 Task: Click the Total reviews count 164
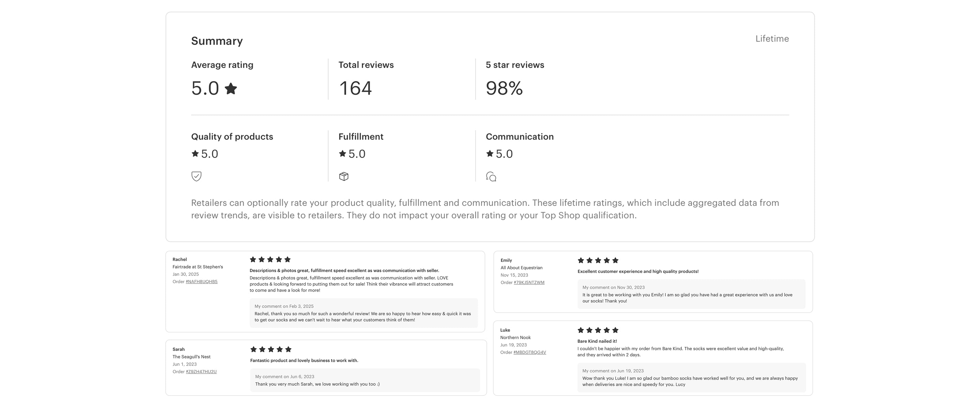tap(355, 88)
